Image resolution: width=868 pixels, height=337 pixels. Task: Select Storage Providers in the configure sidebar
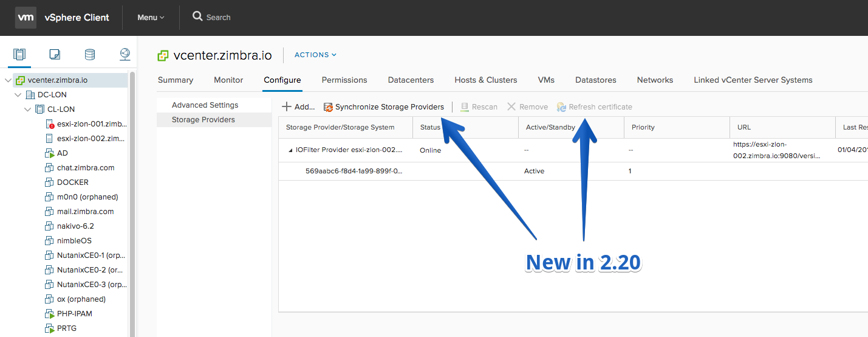pyautogui.click(x=214, y=120)
